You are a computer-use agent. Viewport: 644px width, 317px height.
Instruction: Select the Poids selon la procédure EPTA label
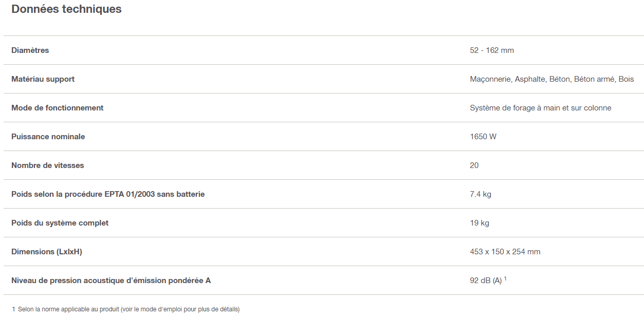click(108, 194)
